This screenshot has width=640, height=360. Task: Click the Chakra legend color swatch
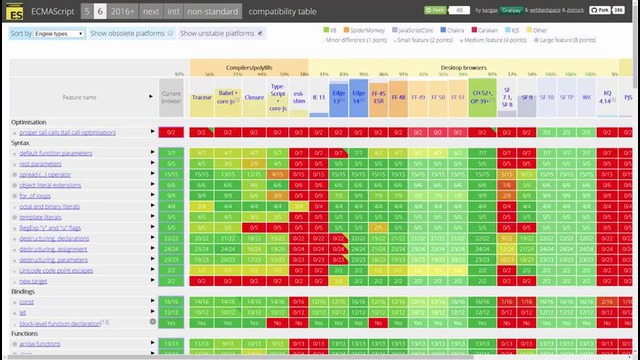(x=443, y=30)
